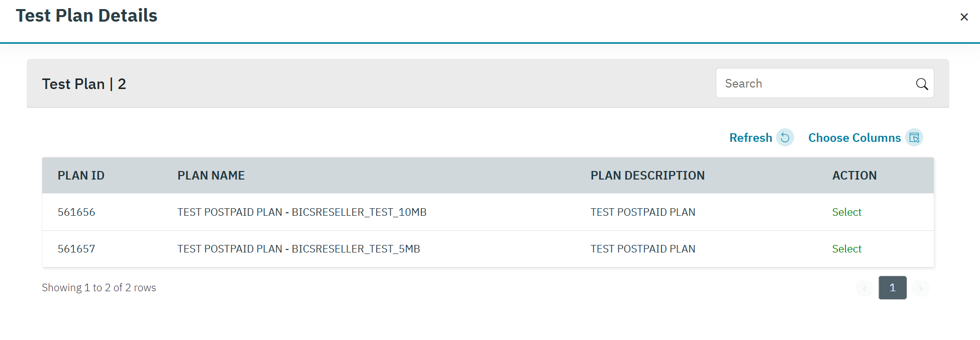Focus the Search input field

816,83
